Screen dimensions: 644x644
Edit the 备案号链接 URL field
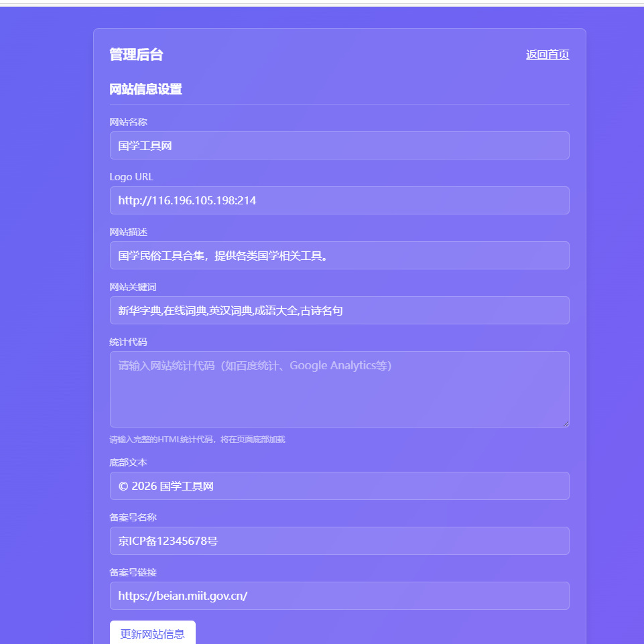(339, 596)
